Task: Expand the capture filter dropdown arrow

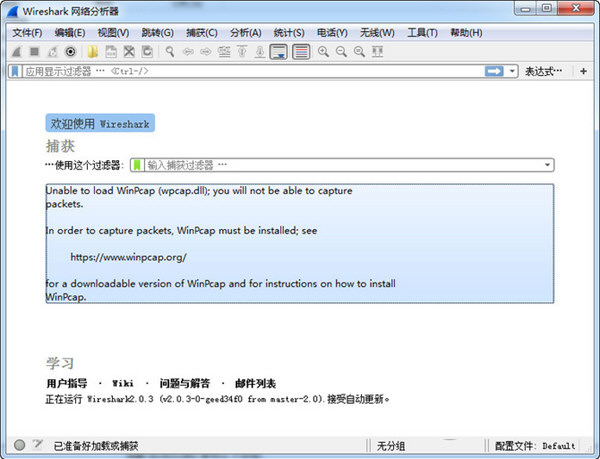Action: (548, 165)
